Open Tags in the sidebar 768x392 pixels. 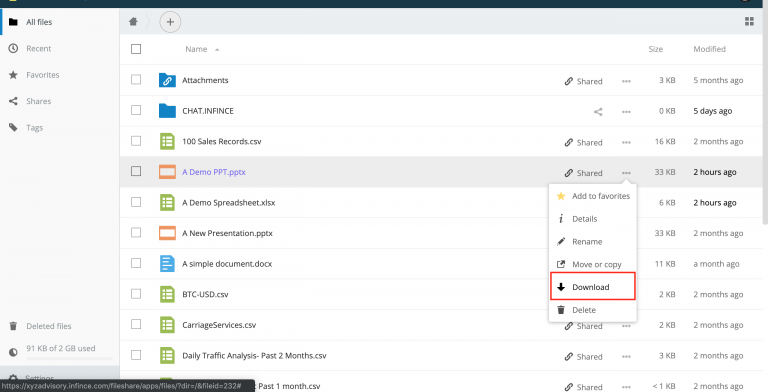(60, 128)
